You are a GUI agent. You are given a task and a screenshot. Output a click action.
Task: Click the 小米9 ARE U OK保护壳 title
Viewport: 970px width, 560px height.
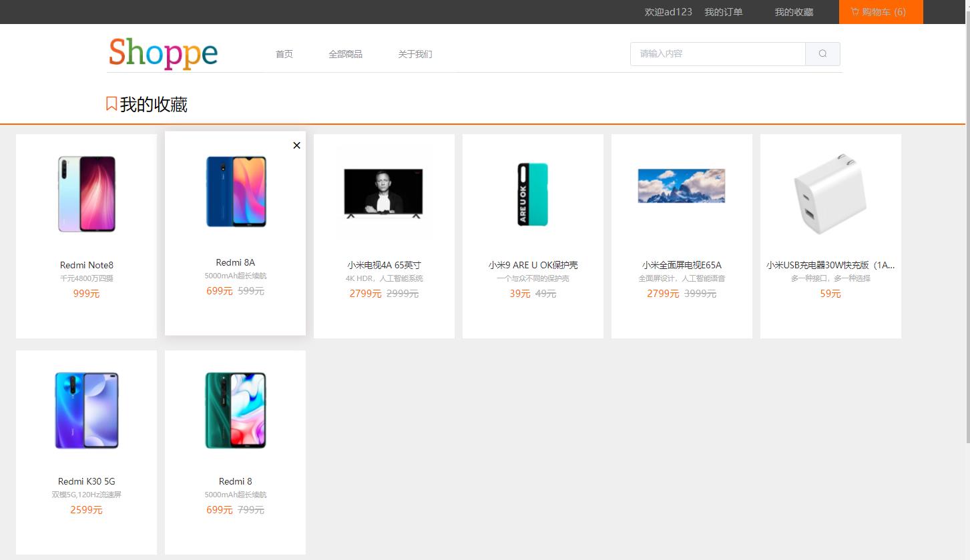pos(533,265)
